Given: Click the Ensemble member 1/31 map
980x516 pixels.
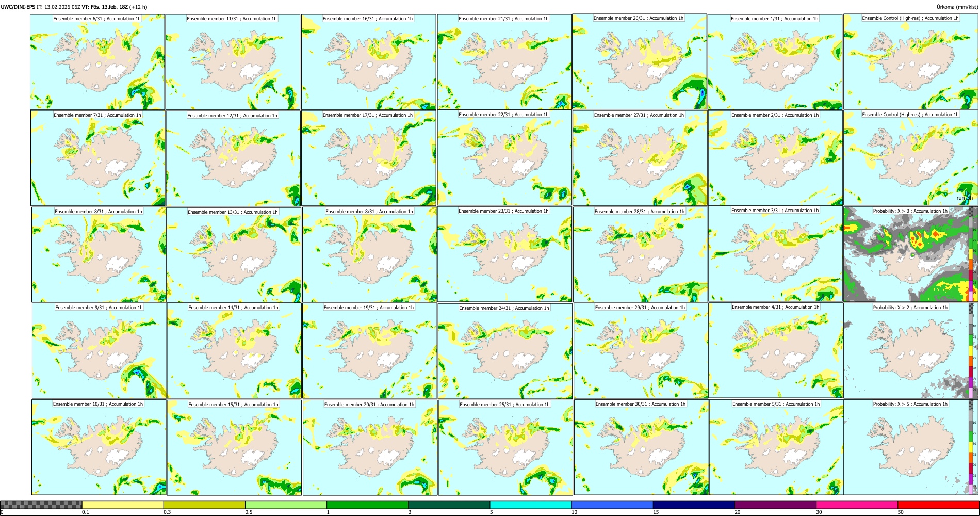Looking at the screenshot, I should 775,62.
